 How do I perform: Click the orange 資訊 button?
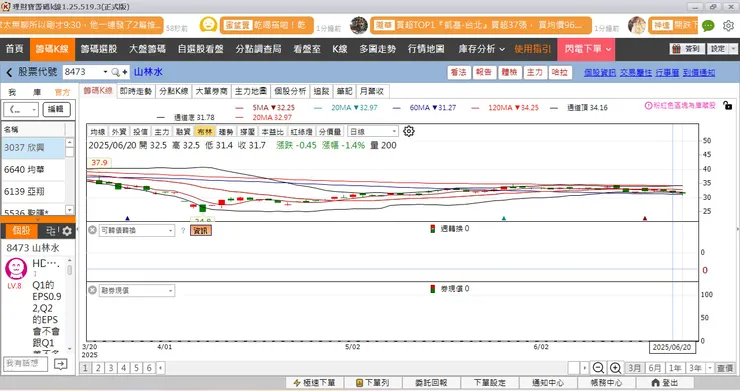(201, 230)
